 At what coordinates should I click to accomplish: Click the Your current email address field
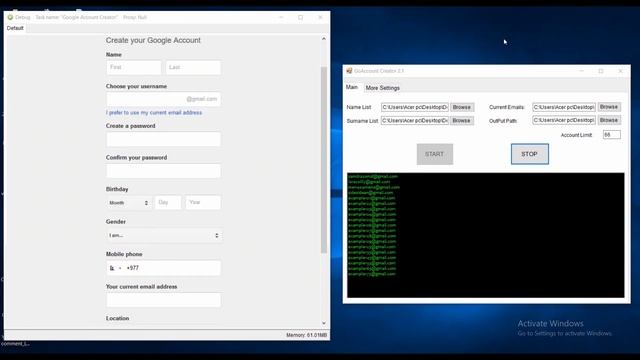(163, 300)
